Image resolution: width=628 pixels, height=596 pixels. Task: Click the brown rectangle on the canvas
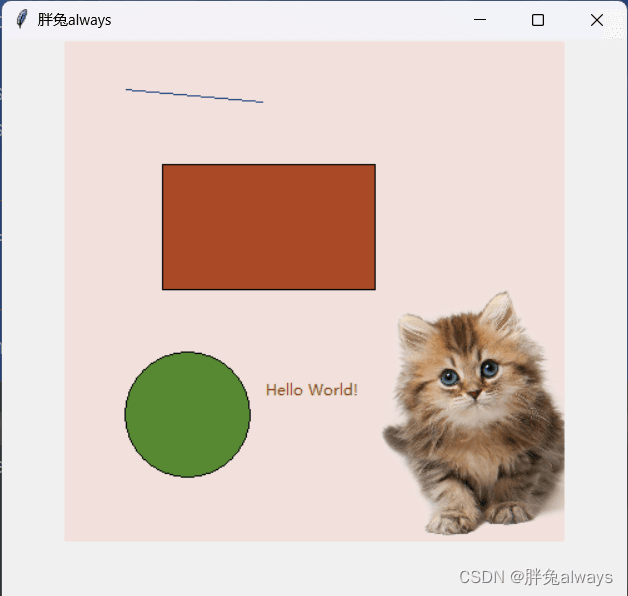(x=269, y=227)
